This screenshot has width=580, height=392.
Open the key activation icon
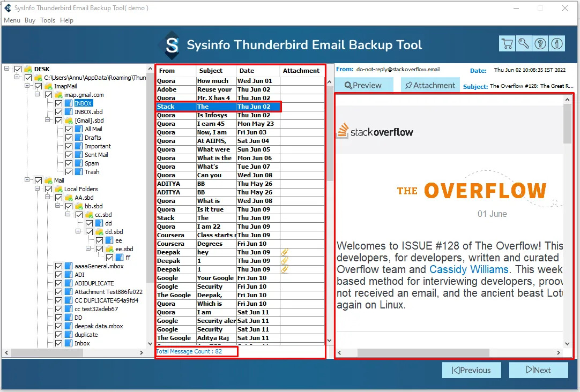click(523, 44)
